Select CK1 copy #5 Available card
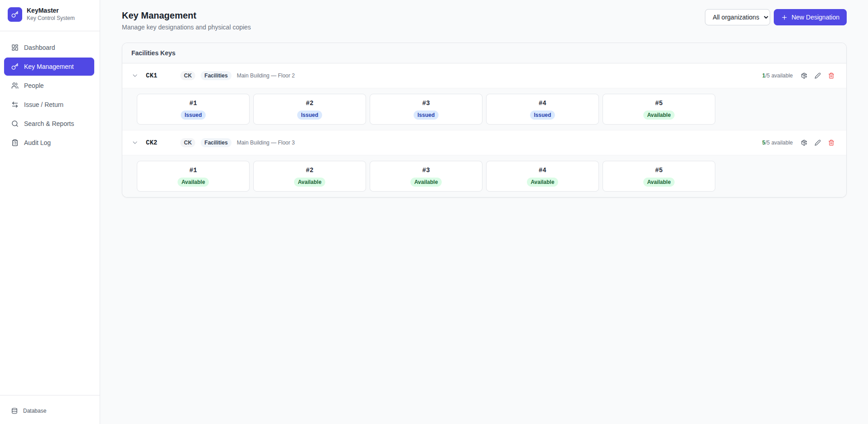This screenshot has height=424, width=868. coord(659,109)
